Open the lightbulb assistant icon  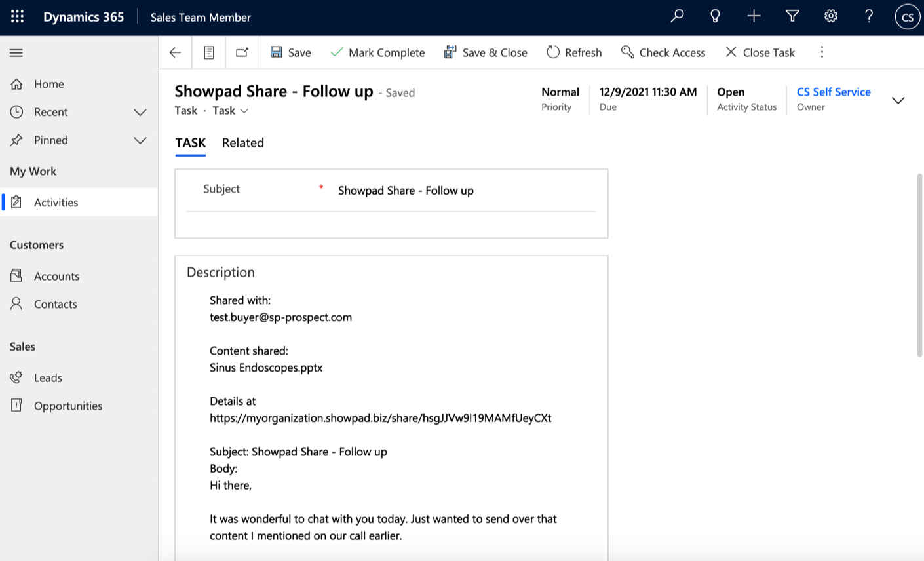tap(715, 16)
